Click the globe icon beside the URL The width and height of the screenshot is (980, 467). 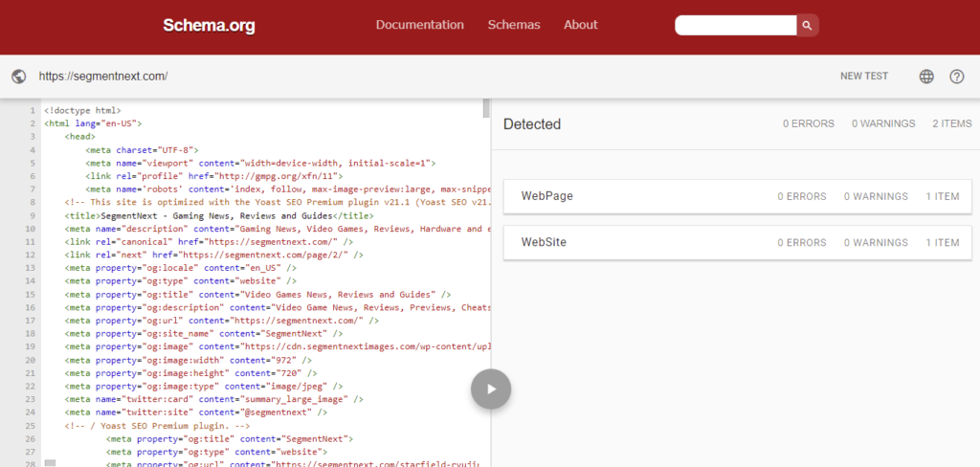tap(19, 77)
